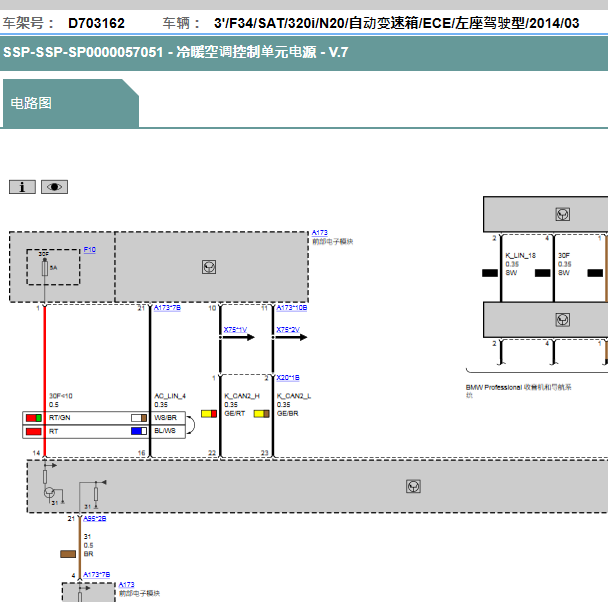Open A173*7B connector link at pin 21
608x602 pixels.
pyautogui.click(x=167, y=308)
